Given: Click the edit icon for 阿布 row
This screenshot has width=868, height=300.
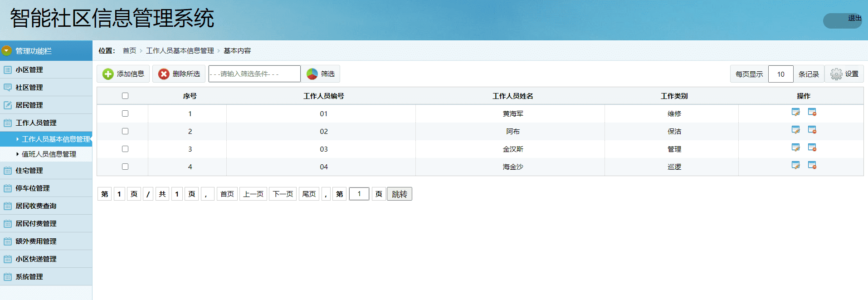Looking at the screenshot, I should (795, 130).
